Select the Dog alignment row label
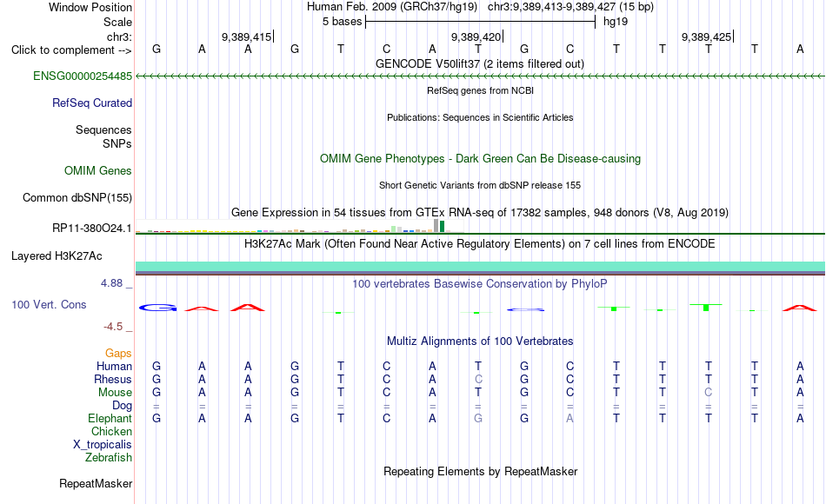The image size is (826, 504). (122, 406)
